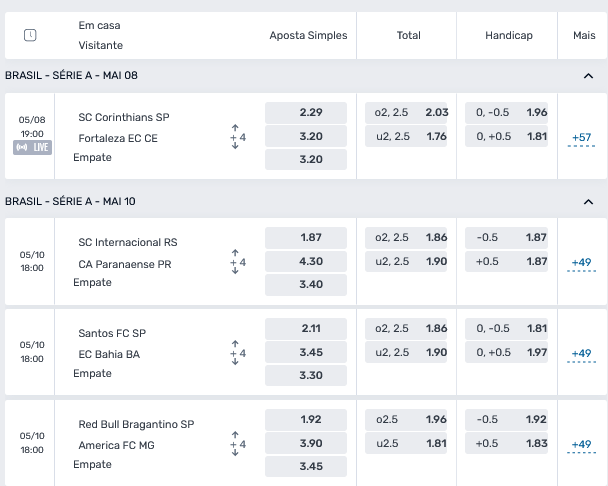The height and width of the screenshot is (486, 608).
Task: Click the Handicap column header
Action: [x=509, y=35]
